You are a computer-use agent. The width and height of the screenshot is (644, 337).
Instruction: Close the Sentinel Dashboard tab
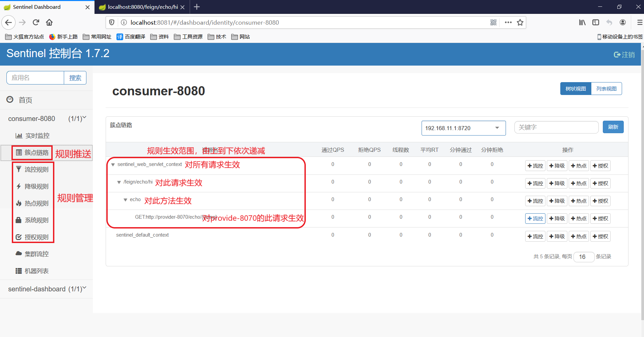pos(87,7)
